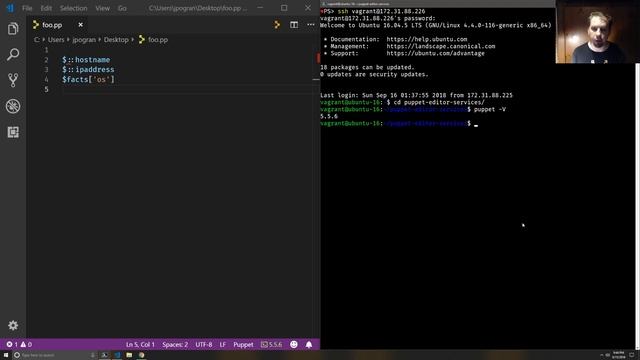Open the Selection menu
640x360 pixels.
point(73,8)
